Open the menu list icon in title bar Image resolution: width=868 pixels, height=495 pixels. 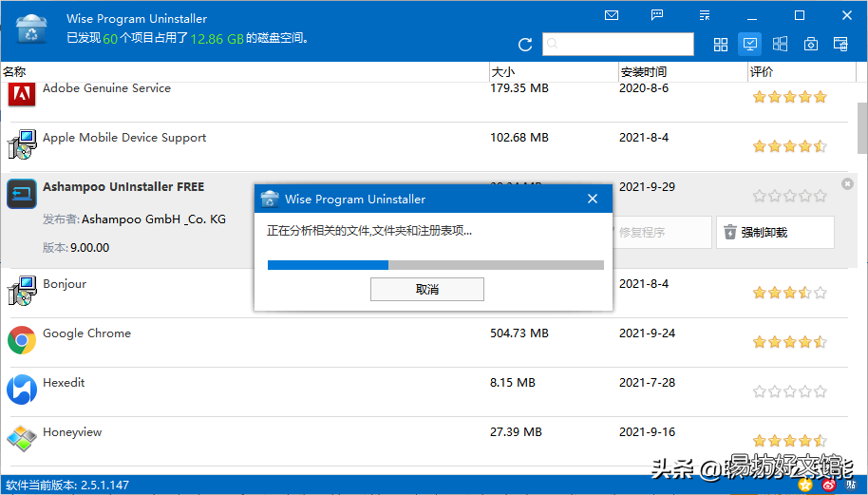[704, 15]
